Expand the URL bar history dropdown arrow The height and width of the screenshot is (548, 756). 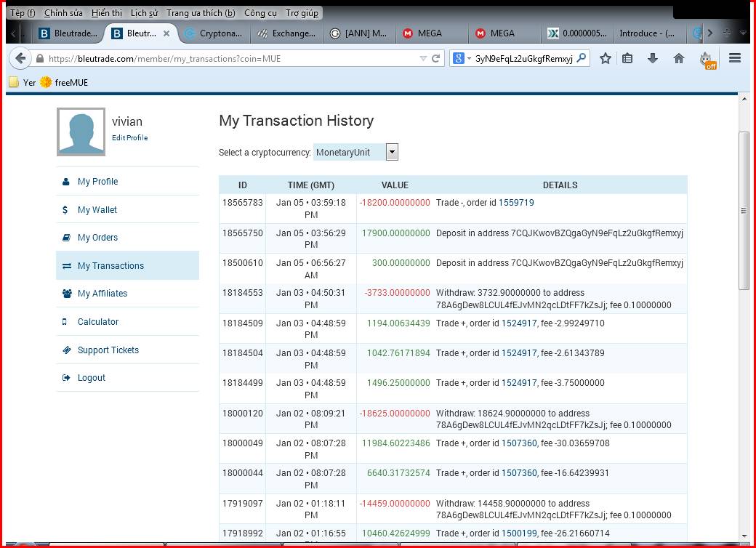(x=423, y=59)
